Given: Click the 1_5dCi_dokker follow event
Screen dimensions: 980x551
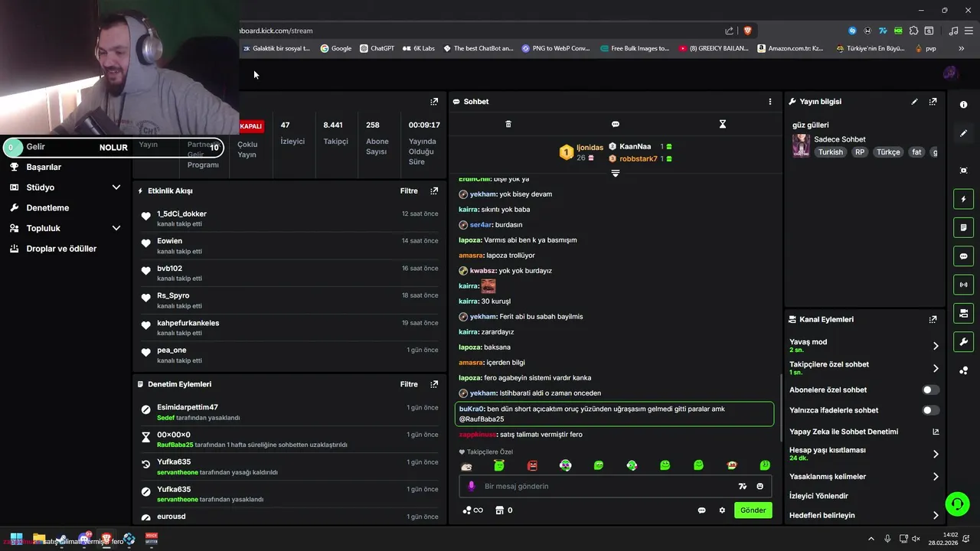Looking at the screenshot, I should [x=289, y=218].
